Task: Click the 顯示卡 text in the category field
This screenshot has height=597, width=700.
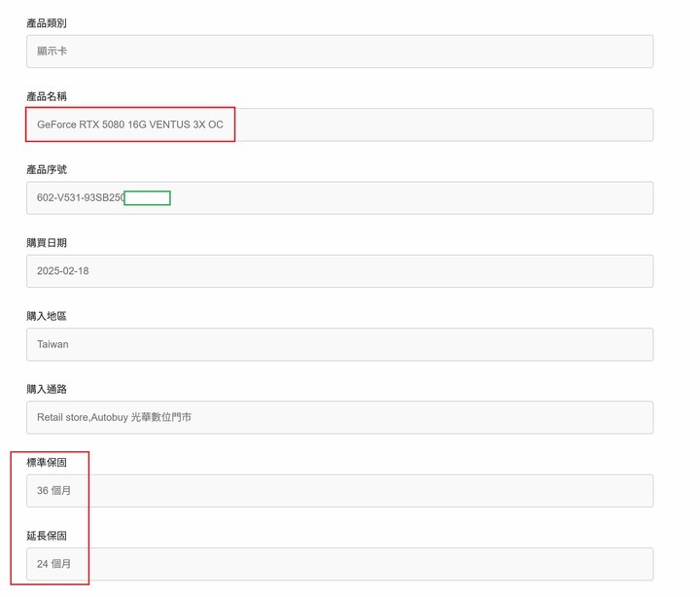Action: pyautogui.click(x=52, y=51)
